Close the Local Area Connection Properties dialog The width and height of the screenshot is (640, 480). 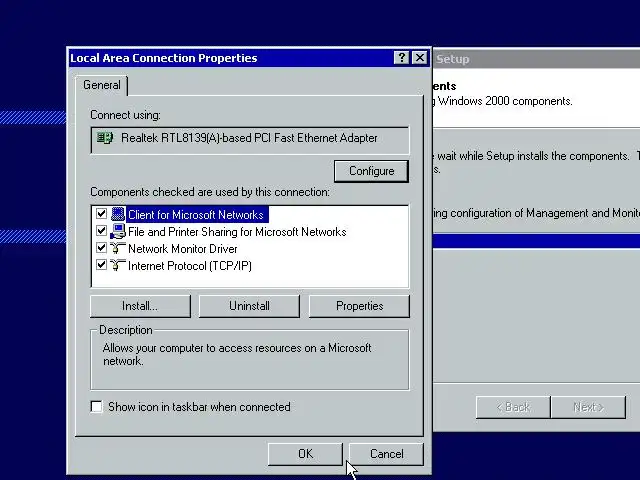pos(420,58)
